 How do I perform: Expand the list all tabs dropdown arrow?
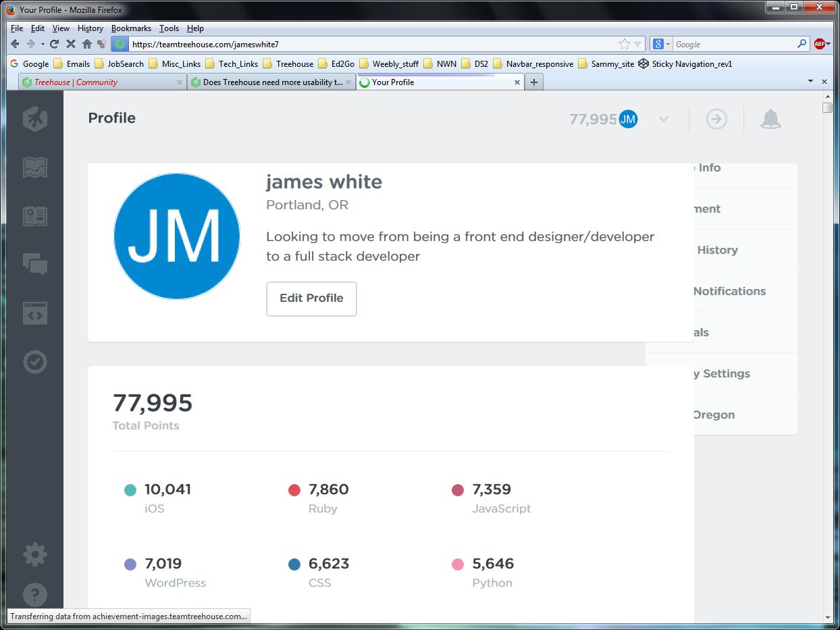tap(810, 82)
